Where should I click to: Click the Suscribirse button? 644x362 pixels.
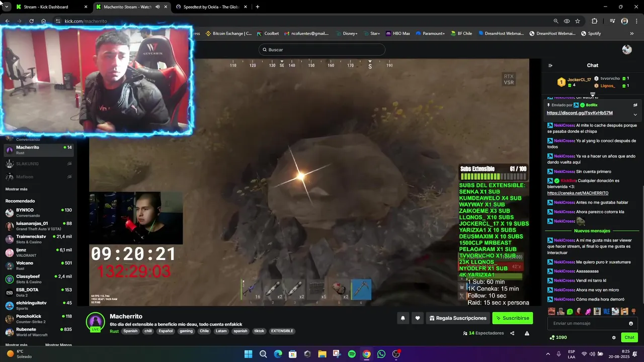click(512, 318)
